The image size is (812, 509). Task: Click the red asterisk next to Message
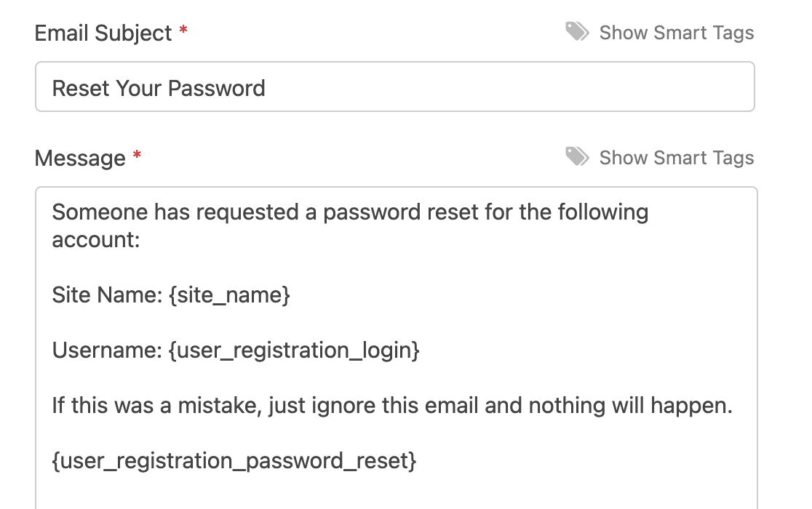[x=137, y=157]
